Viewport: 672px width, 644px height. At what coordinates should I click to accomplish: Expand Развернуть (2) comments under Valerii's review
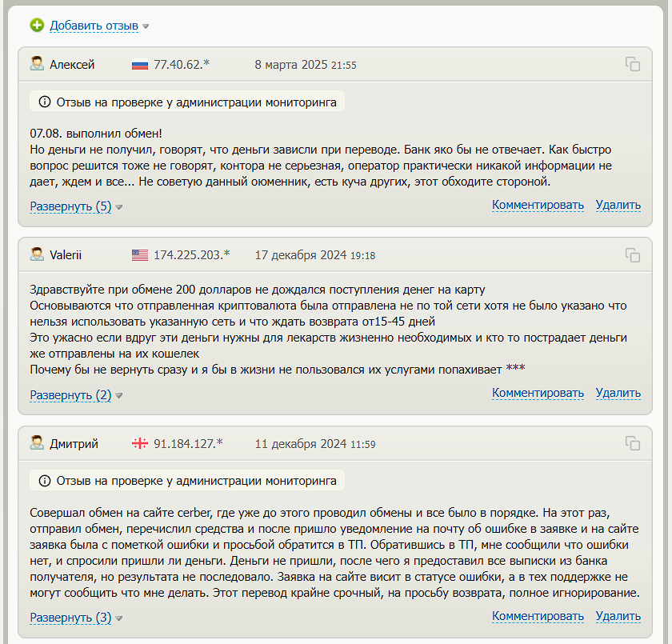(x=70, y=395)
